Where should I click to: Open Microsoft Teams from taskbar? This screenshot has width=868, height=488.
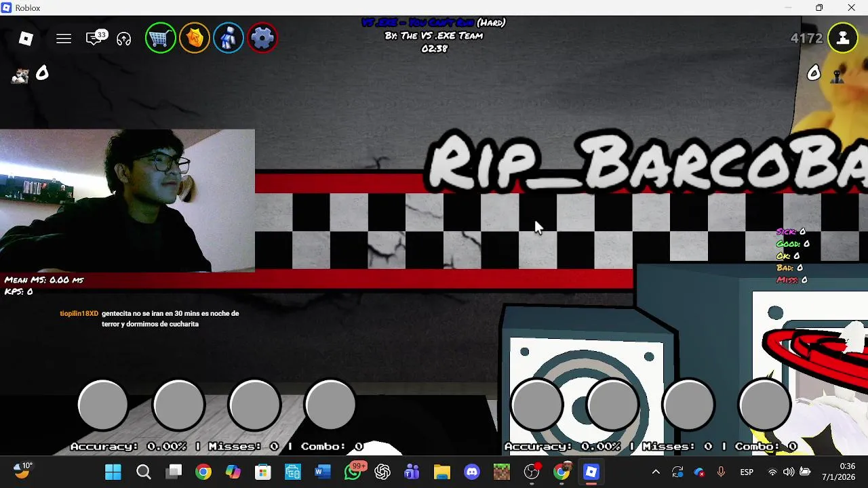coord(412,472)
